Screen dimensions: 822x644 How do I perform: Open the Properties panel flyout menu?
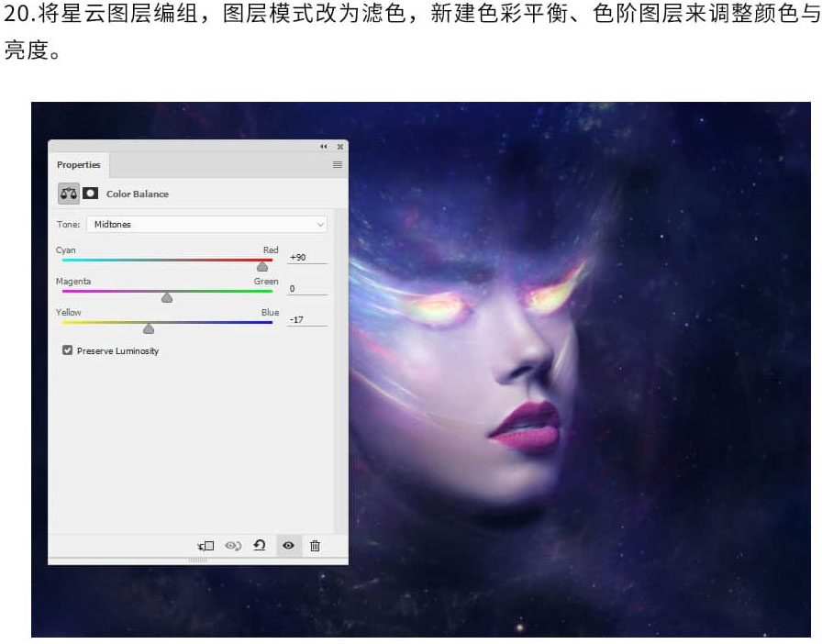pos(337,165)
